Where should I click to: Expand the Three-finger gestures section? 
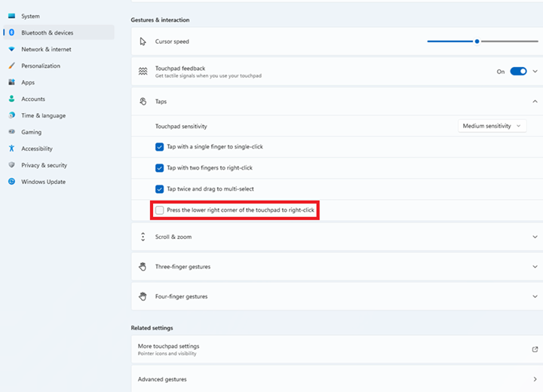[534, 267]
